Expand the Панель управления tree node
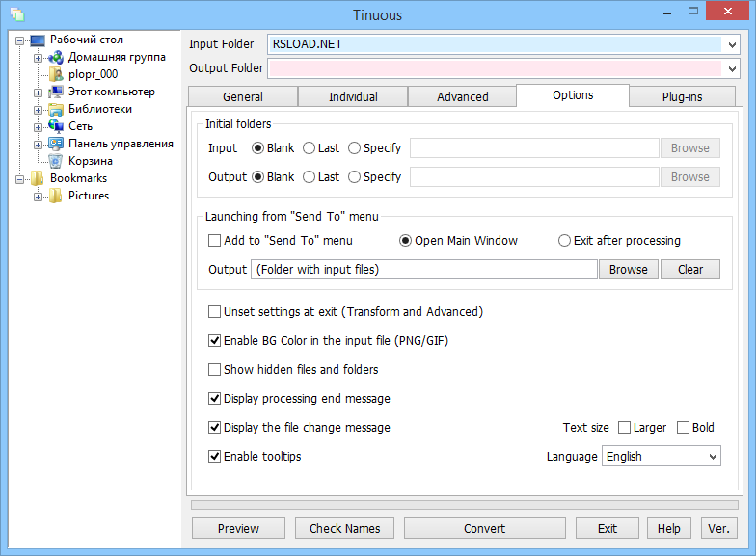This screenshot has height=556, width=756. pos(39,145)
